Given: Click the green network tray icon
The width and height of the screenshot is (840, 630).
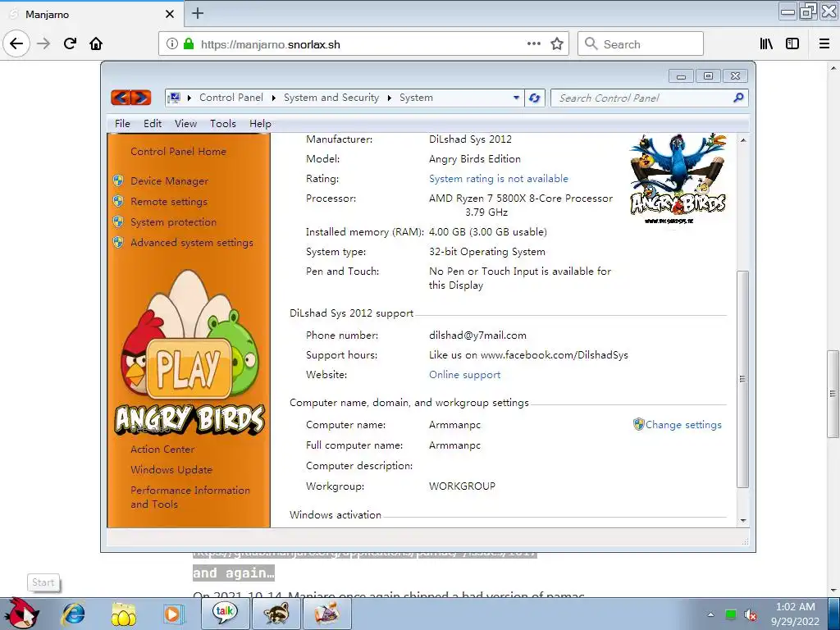Looking at the screenshot, I should [x=730, y=614].
